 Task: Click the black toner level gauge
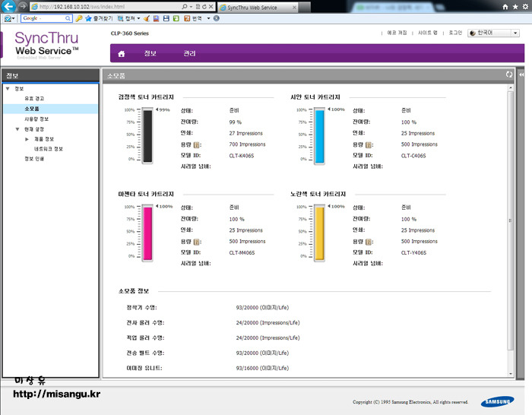[x=147, y=135]
